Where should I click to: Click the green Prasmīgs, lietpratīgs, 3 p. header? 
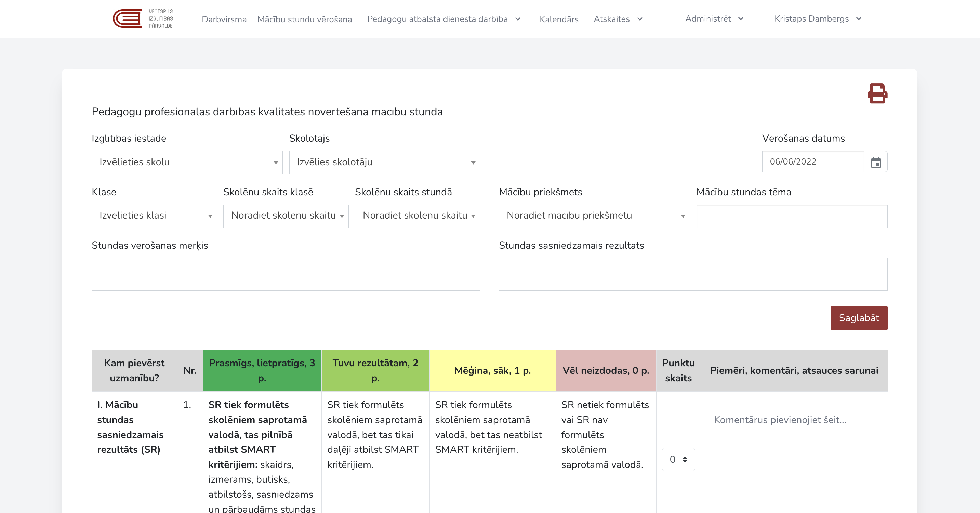pyautogui.click(x=262, y=370)
